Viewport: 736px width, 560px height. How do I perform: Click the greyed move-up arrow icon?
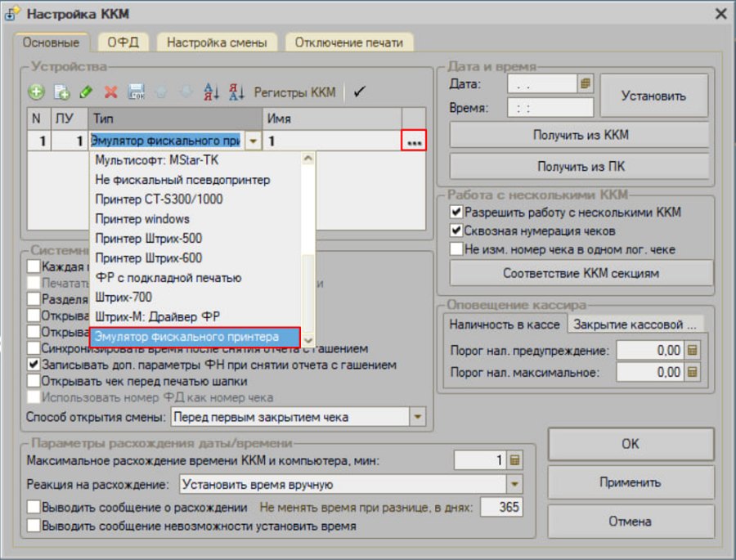161,92
